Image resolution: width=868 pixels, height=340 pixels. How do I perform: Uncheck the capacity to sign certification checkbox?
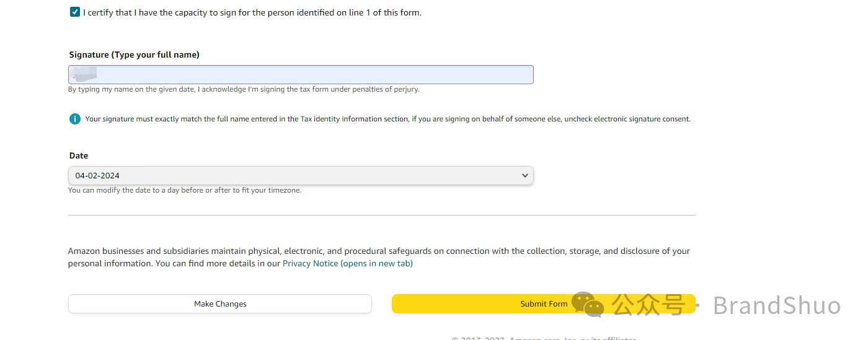pyautogui.click(x=75, y=12)
